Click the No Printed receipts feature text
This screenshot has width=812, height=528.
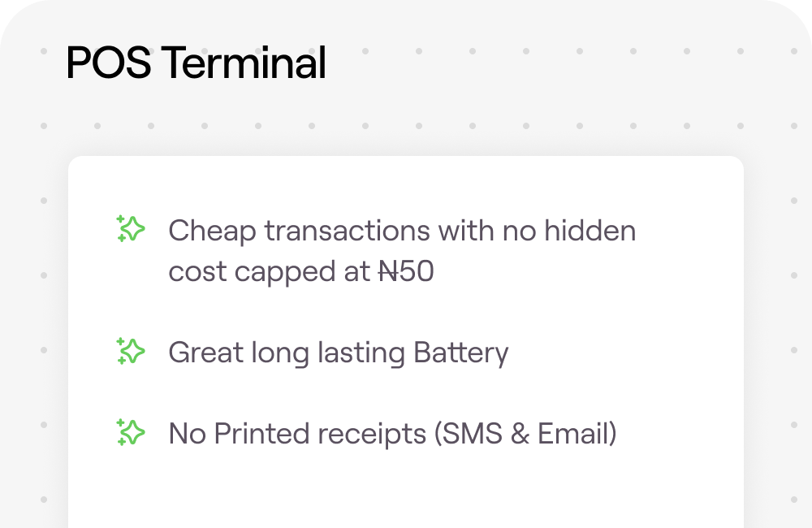392,434
